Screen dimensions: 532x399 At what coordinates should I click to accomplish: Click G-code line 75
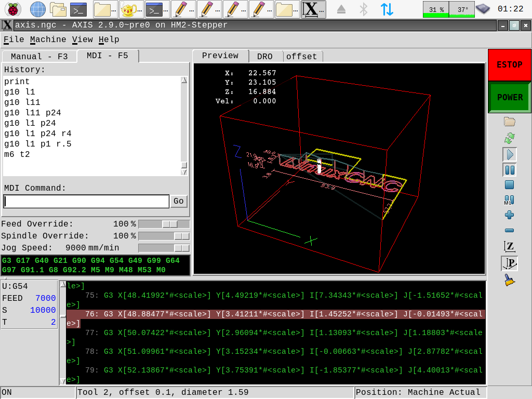275,300
